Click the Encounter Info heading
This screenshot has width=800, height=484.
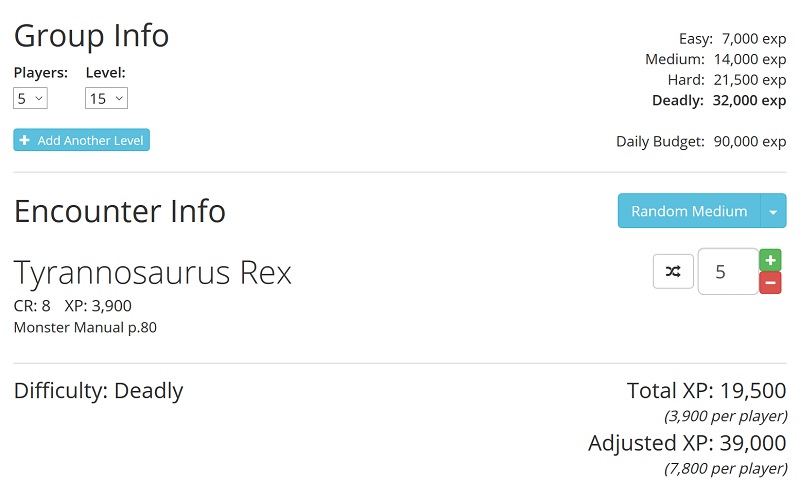click(120, 211)
